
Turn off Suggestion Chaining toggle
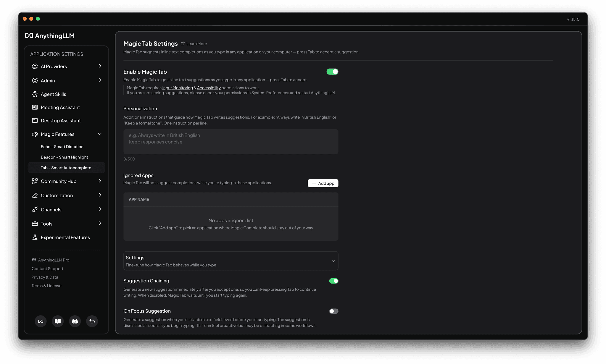coord(333,281)
